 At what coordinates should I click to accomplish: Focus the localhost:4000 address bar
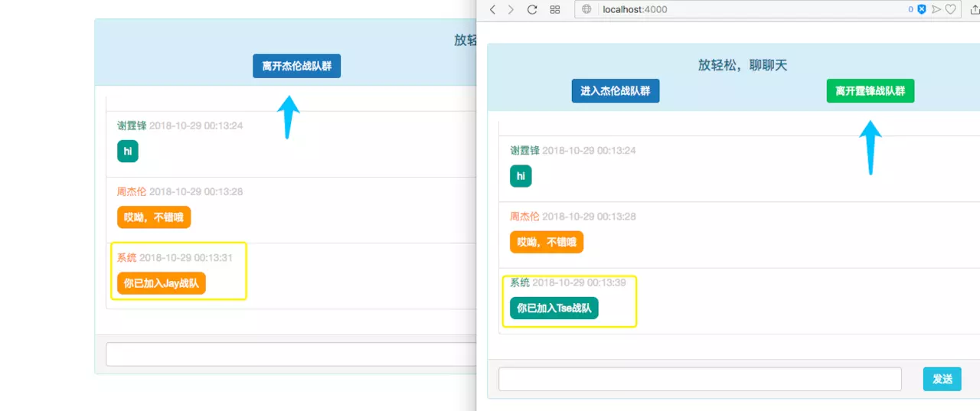(768, 9)
